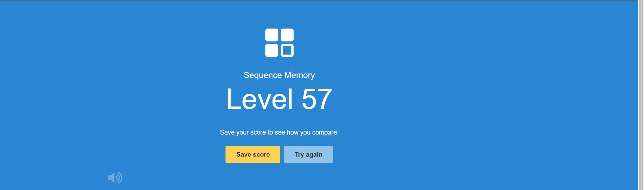Click the sound waves on the volume icon
The width and height of the screenshot is (644, 190).
pyautogui.click(x=119, y=178)
